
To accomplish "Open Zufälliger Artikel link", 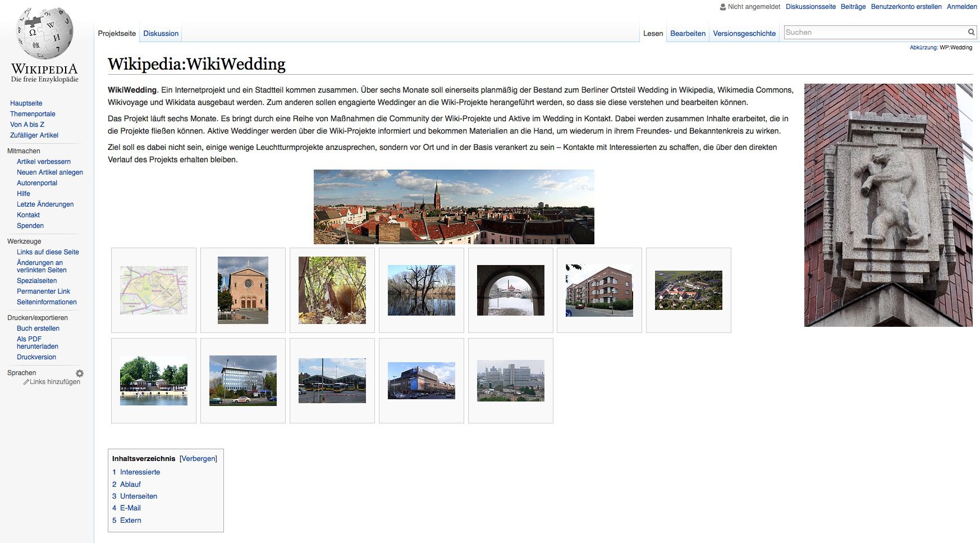I will point(34,135).
